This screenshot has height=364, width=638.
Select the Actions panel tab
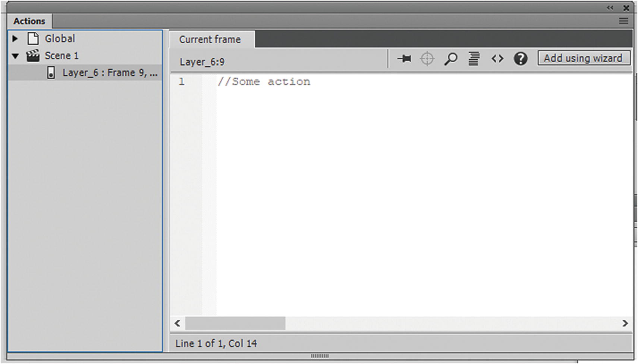point(29,21)
